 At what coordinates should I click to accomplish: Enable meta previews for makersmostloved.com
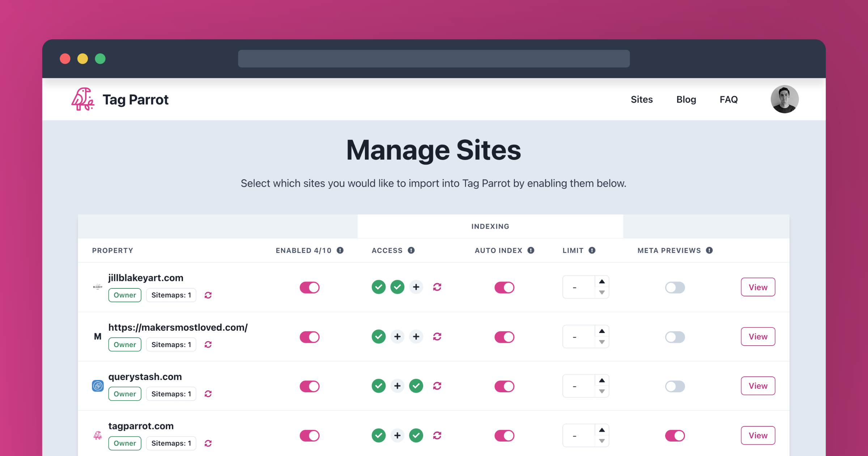[675, 337]
